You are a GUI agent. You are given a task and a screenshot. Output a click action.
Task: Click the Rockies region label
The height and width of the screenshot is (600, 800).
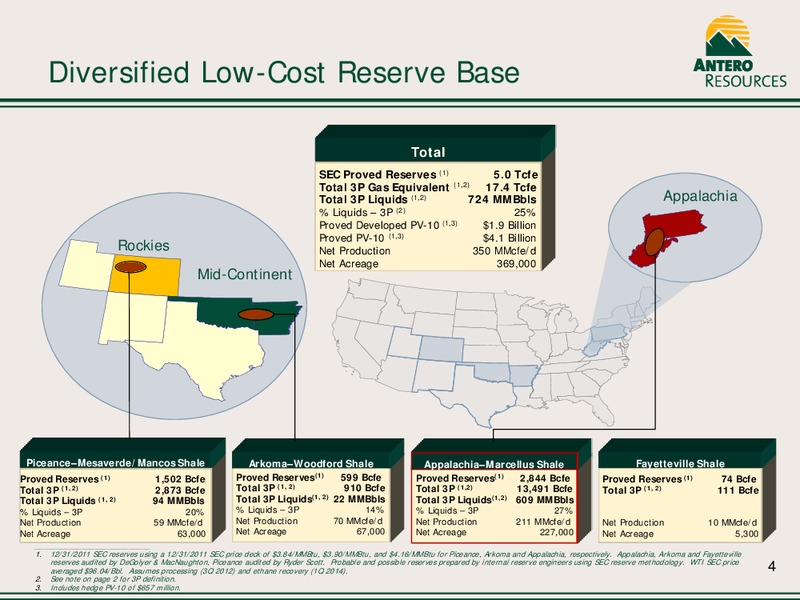(x=144, y=245)
